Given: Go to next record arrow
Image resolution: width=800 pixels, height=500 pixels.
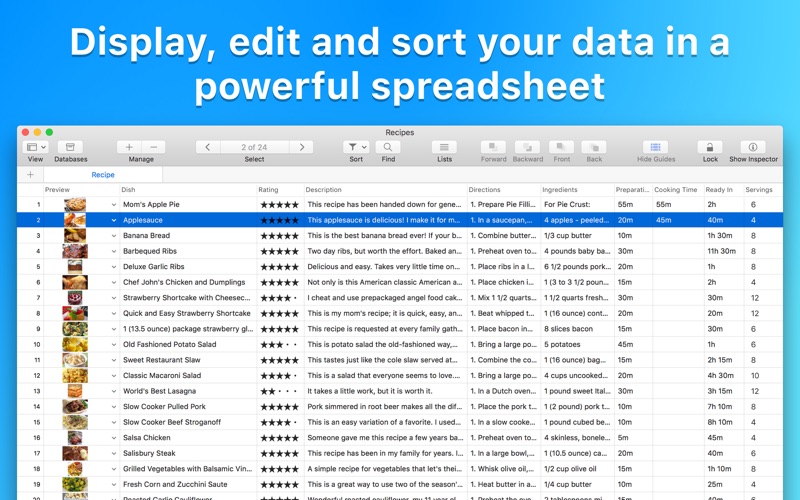Looking at the screenshot, I should click(x=302, y=147).
